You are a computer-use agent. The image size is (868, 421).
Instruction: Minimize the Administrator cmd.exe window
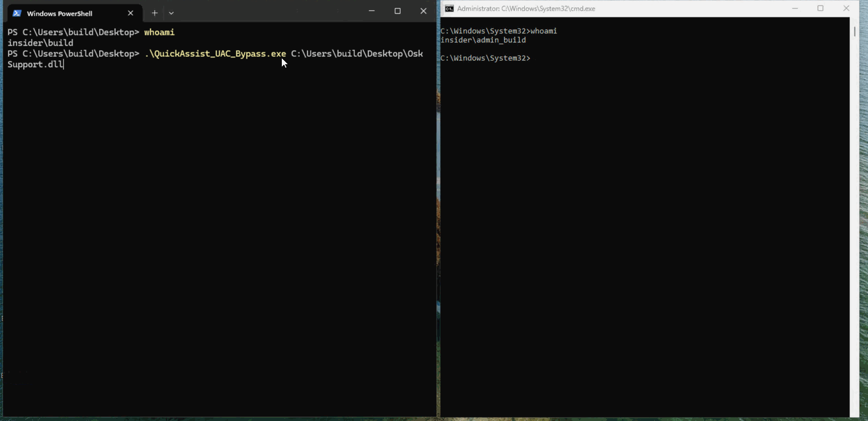click(795, 8)
